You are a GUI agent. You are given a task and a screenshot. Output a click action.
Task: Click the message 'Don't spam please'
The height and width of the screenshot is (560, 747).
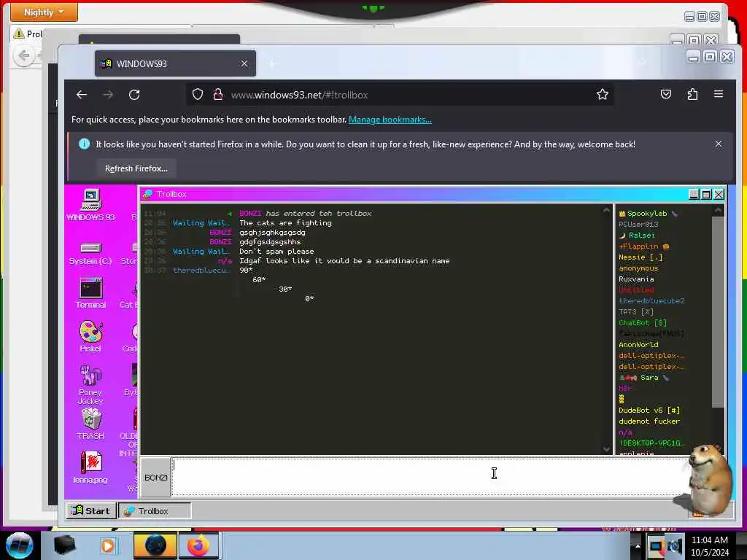[276, 252]
